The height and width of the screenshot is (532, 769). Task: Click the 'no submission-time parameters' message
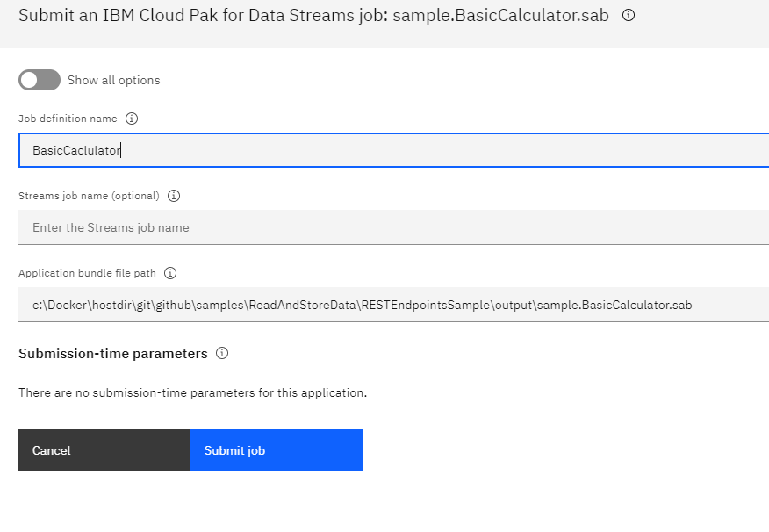click(x=192, y=392)
